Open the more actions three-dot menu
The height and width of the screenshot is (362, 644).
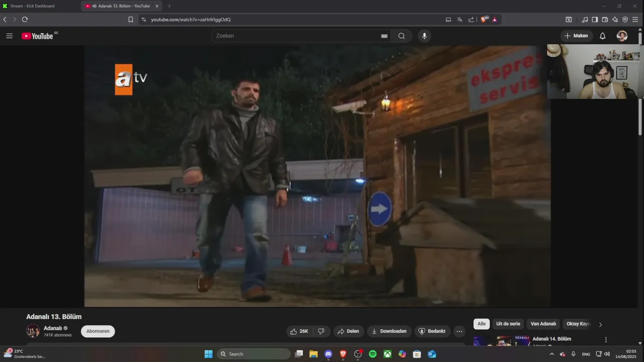coord(459,331)
